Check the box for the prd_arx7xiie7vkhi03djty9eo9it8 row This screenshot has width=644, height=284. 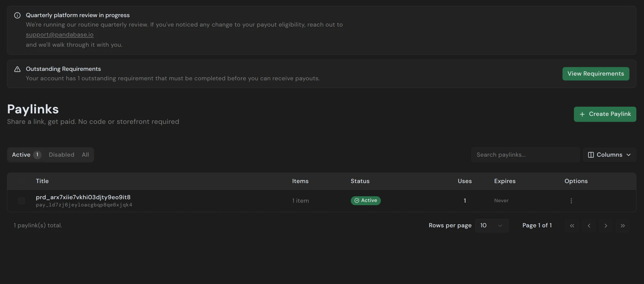[22, 201]
